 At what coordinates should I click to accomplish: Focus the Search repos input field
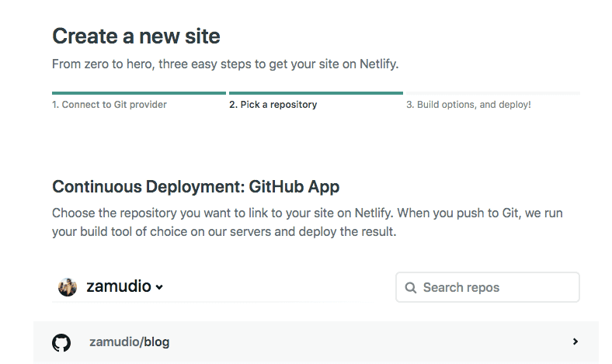(497, 287)
